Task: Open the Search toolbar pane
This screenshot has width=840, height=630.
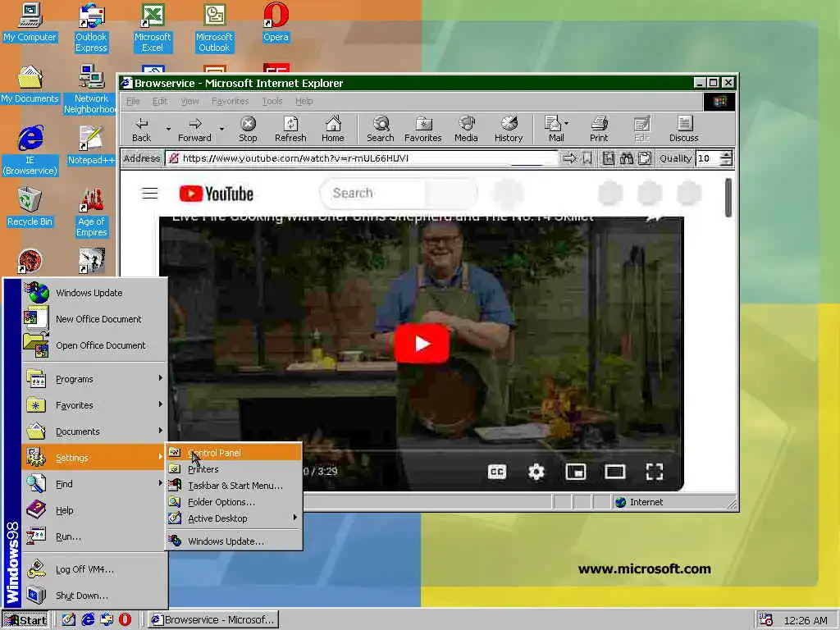Action: tap(381, 130)
